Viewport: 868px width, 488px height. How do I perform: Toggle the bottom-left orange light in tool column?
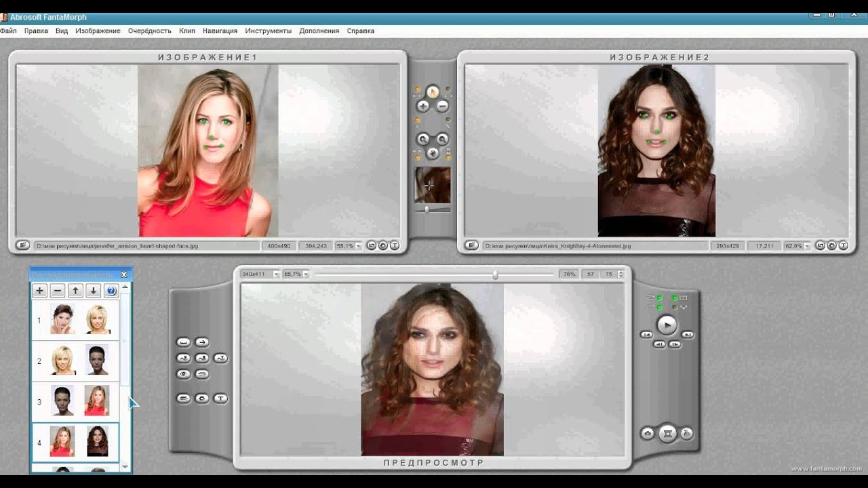[417, 157]
